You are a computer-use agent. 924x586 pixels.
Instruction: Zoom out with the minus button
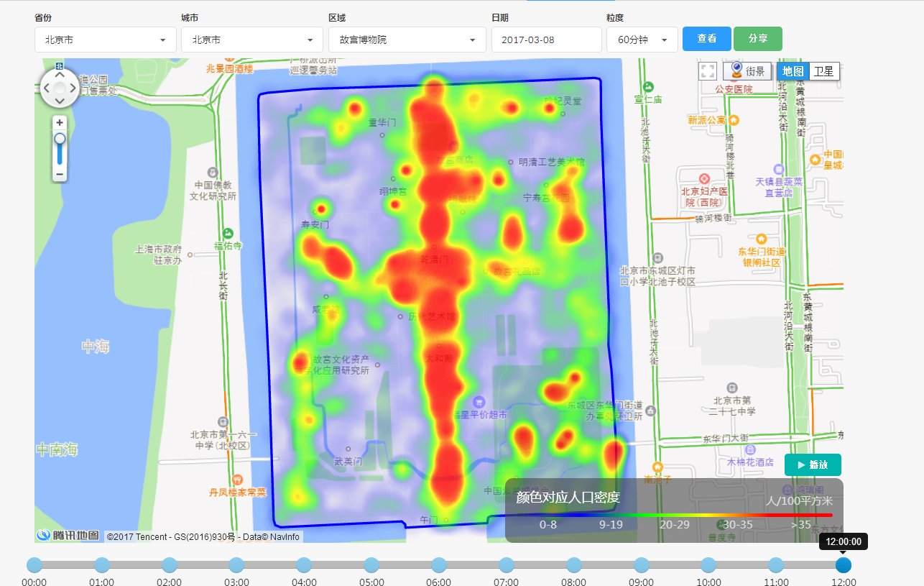tap(60, 174)
